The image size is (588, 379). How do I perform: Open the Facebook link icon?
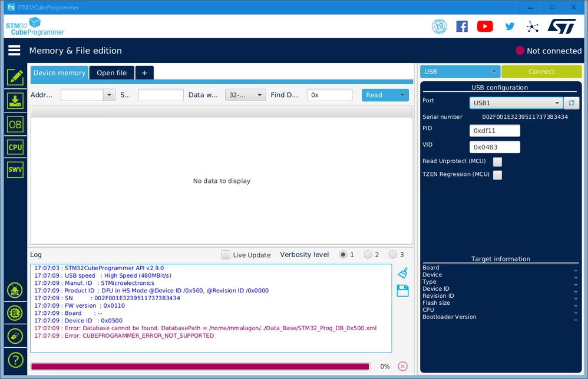click(x=462, y=26)
